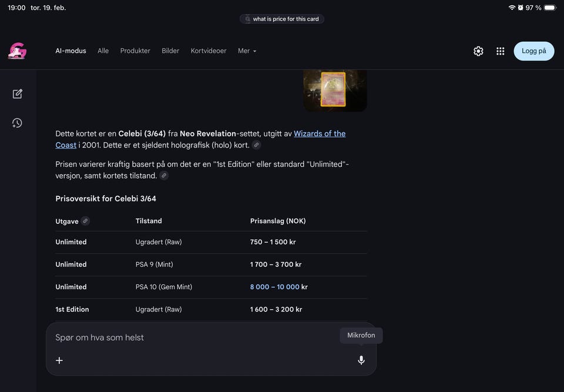Switch to the Bilder tab

(x=170, y=51)
